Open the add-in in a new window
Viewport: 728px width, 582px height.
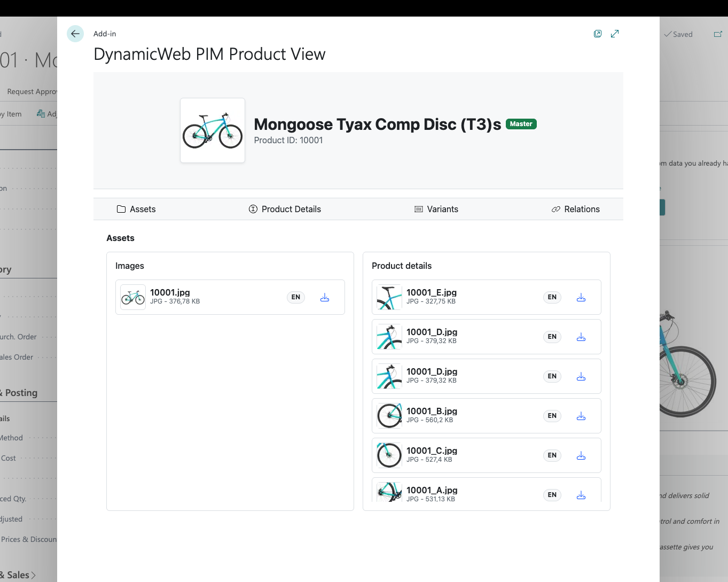point(597,33)
